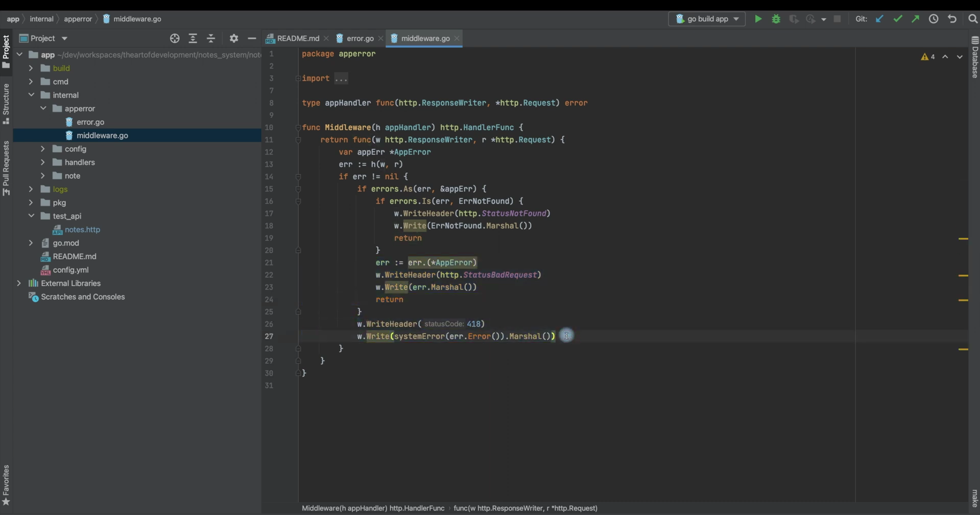Hide the Project tool window

[x=252, y=38]
